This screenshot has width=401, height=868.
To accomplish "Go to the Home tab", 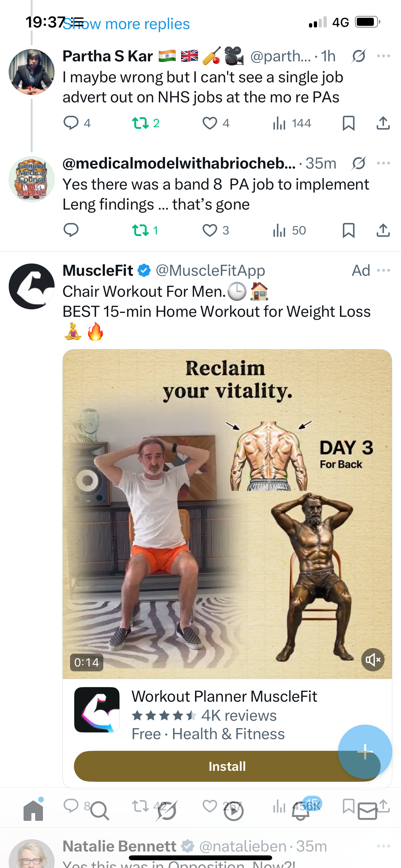I will (x=33, y=810).
